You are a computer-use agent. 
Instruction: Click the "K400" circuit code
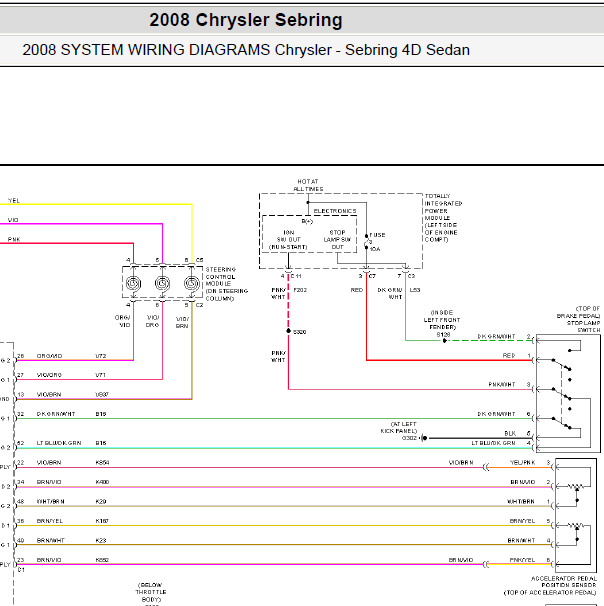tap(102, 482)
